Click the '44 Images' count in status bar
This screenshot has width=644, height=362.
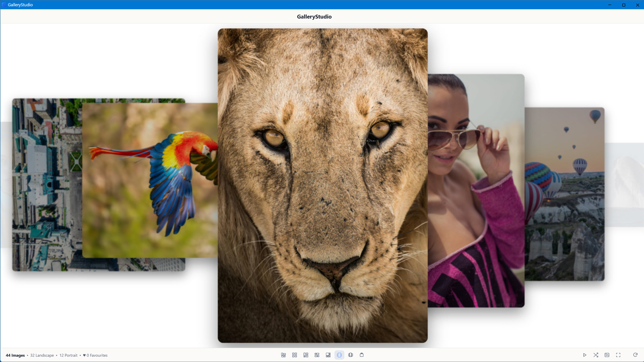pos(15,356)
